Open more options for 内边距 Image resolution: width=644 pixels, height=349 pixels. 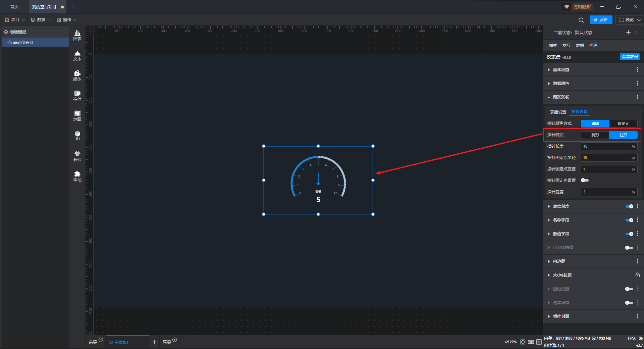637,261
